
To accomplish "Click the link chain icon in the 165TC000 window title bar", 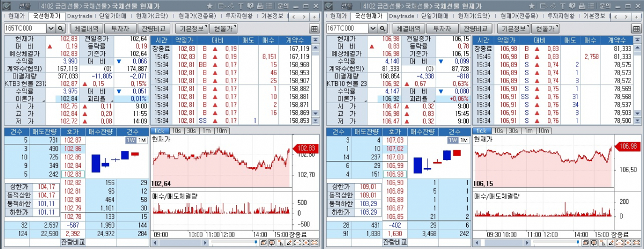I will (231, 6).
